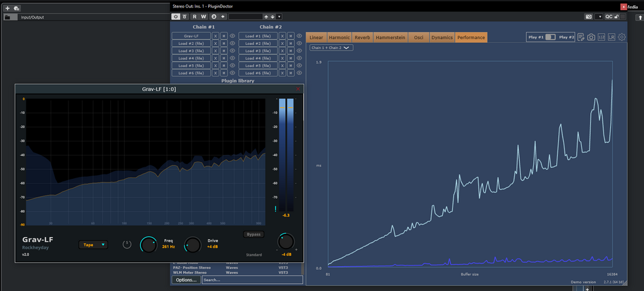644x291 pixels.
Task: Click the 1|2 chain compare icon
Action: coord(601,37)
